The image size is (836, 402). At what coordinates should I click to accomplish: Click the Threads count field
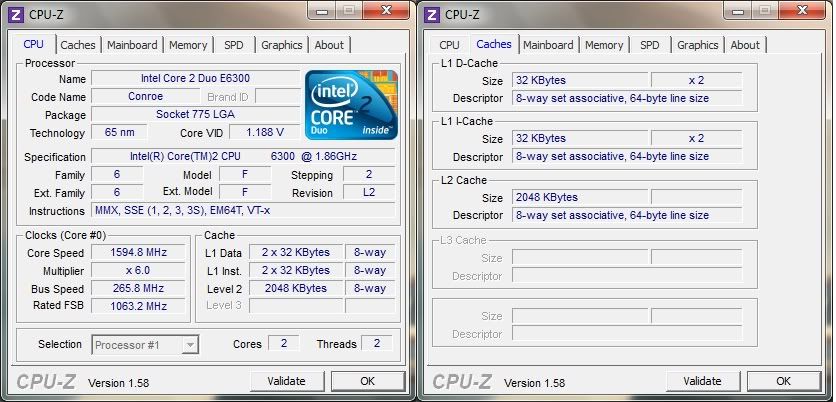click(x=377, y=344)
